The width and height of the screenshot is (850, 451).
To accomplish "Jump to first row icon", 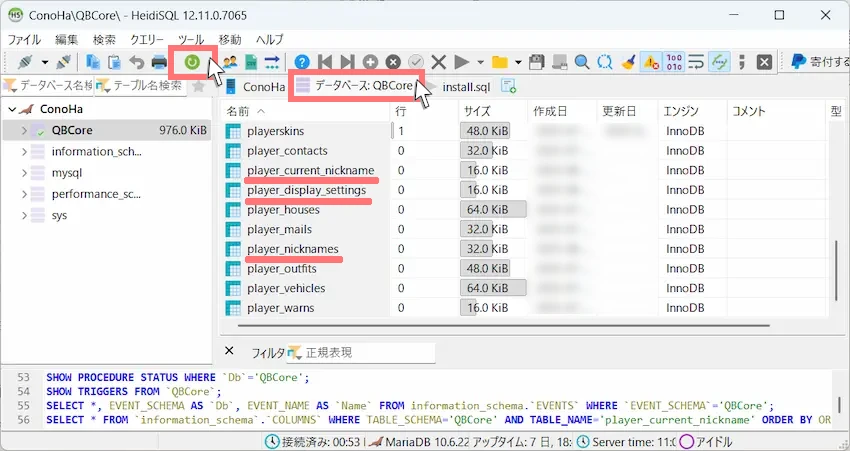I will click(325, 62).
